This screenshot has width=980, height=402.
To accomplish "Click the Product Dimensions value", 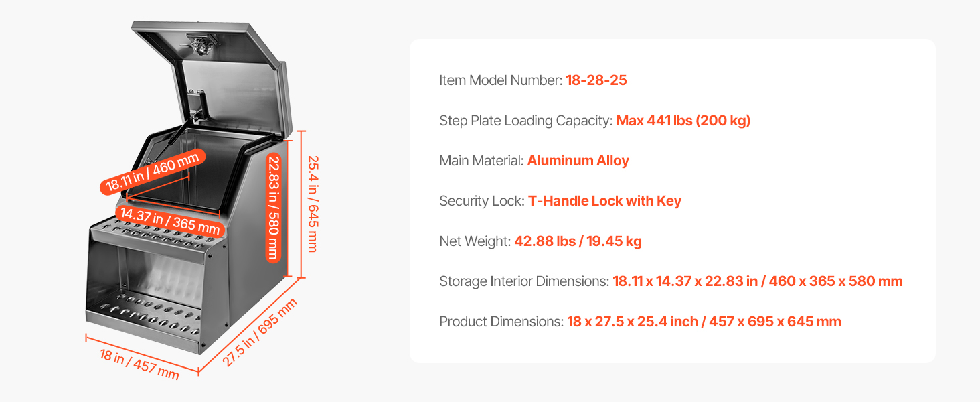I will tap(704, 322).
